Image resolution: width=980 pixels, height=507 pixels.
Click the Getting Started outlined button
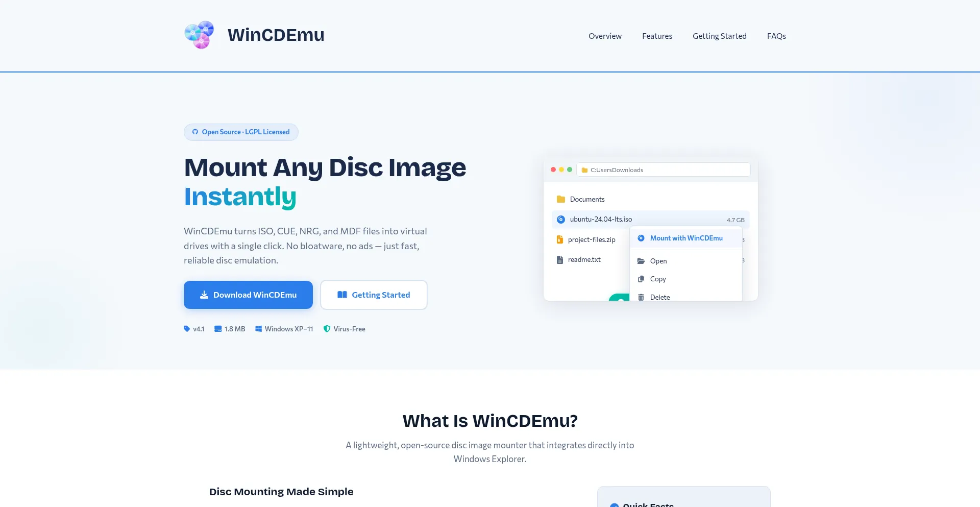(x=374, y=295)
